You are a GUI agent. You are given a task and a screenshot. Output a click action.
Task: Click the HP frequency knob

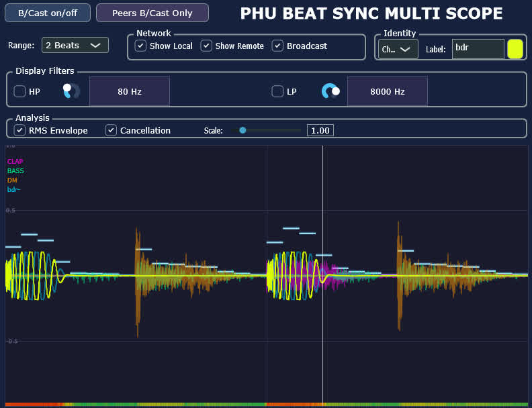click(x=71, y=91)
